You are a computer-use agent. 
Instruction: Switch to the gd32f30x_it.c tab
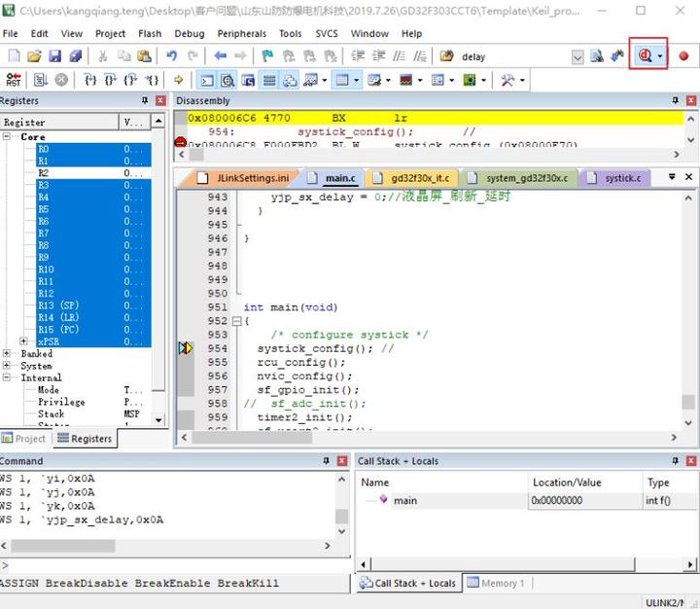point(420,178)
